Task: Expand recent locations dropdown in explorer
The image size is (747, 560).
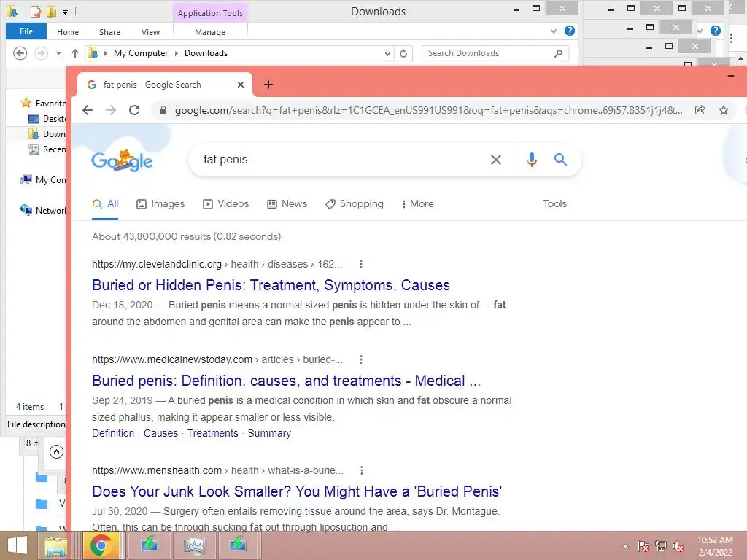Action: 58,53
